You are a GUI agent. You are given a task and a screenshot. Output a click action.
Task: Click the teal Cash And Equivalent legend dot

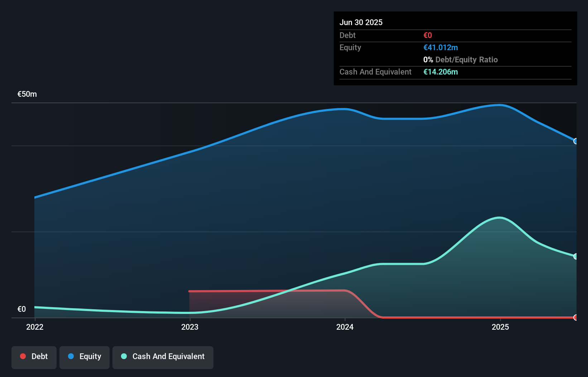coord(124,356)
